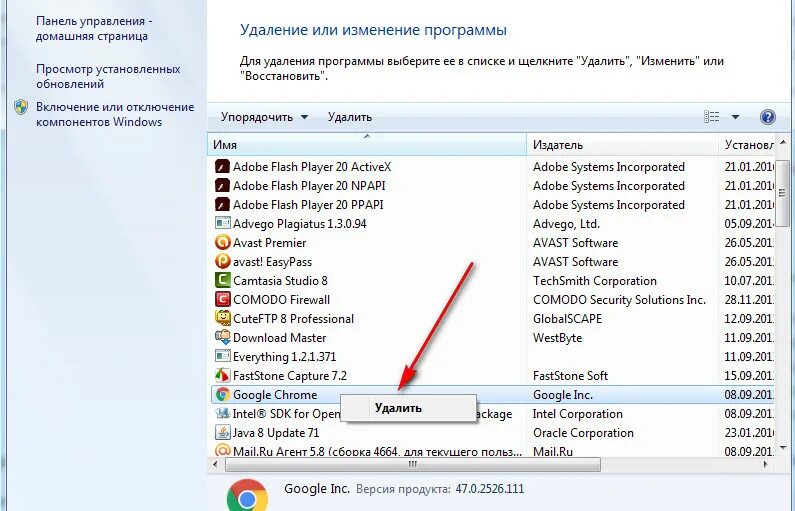Image resolution: width=795 pixels, height=511 pixels.
Task: Sort by the Издатель column header
Action: tap(623, 145)
